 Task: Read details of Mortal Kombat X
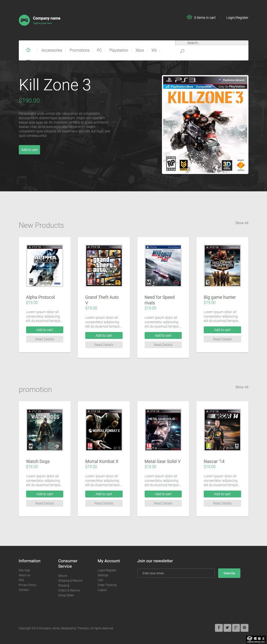(x=104, y=503)
